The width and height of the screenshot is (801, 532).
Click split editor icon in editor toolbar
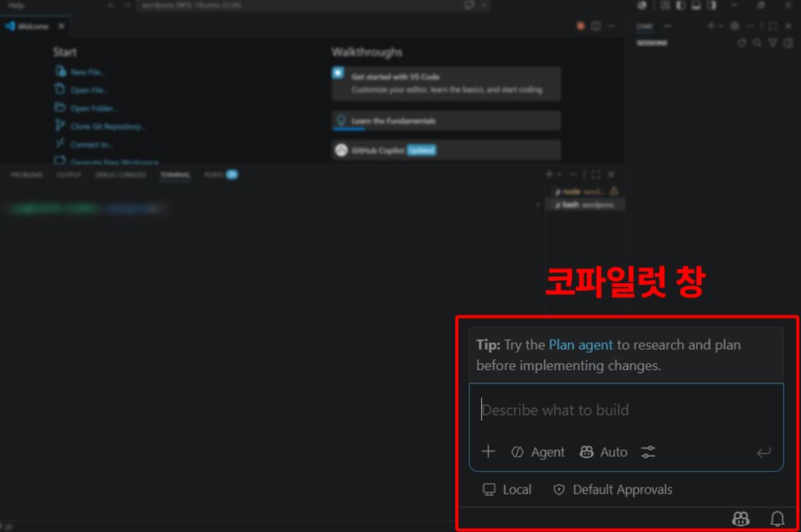[595, 26]
